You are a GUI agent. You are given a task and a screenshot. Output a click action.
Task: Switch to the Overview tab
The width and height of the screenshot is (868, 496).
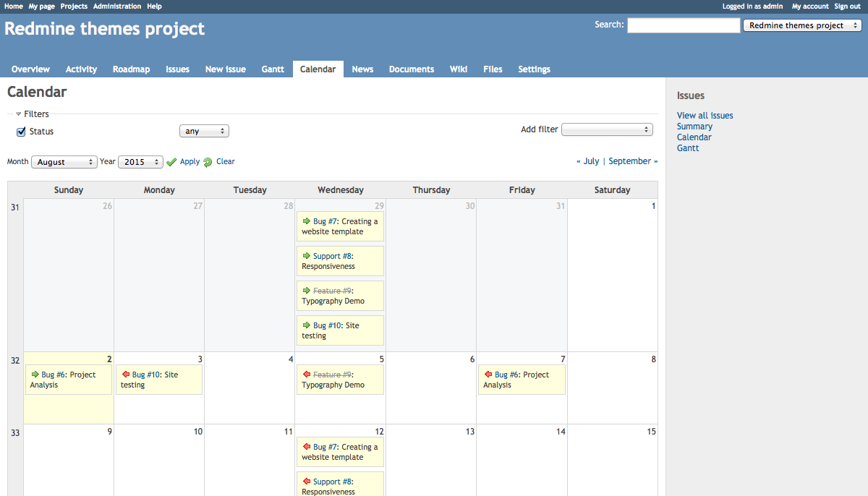(30, 69)
